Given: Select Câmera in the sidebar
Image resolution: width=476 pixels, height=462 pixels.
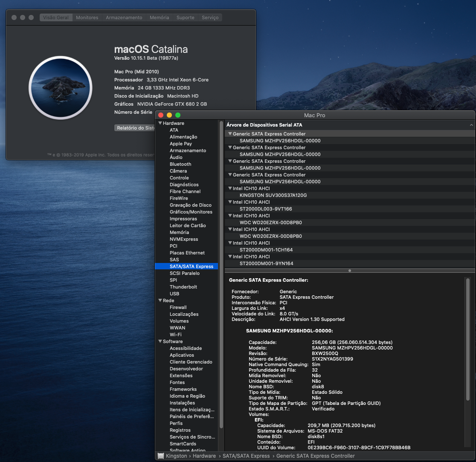Looking at the screenshot, I should tap(178, 171).
